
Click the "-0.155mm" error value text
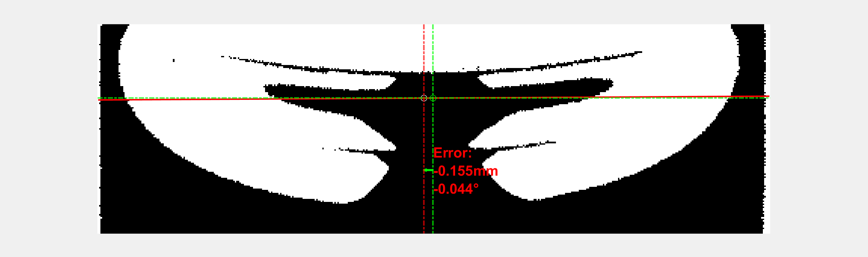466,171
